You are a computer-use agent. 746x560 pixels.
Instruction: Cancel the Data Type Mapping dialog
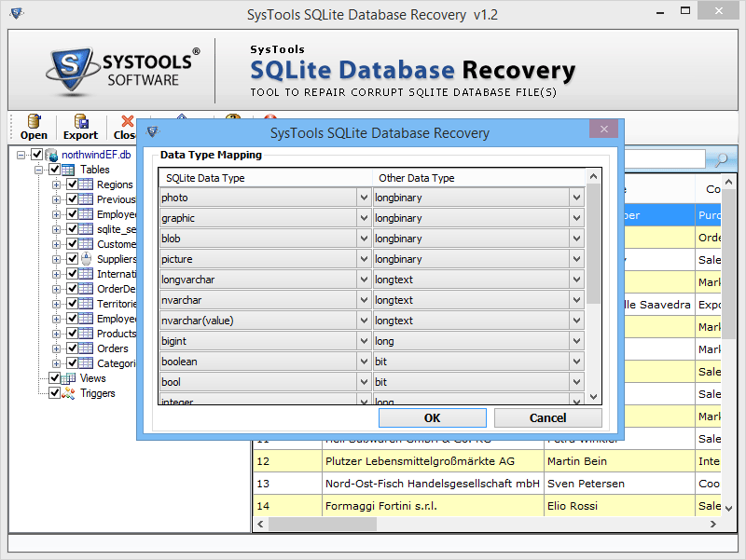coord(547,417)
